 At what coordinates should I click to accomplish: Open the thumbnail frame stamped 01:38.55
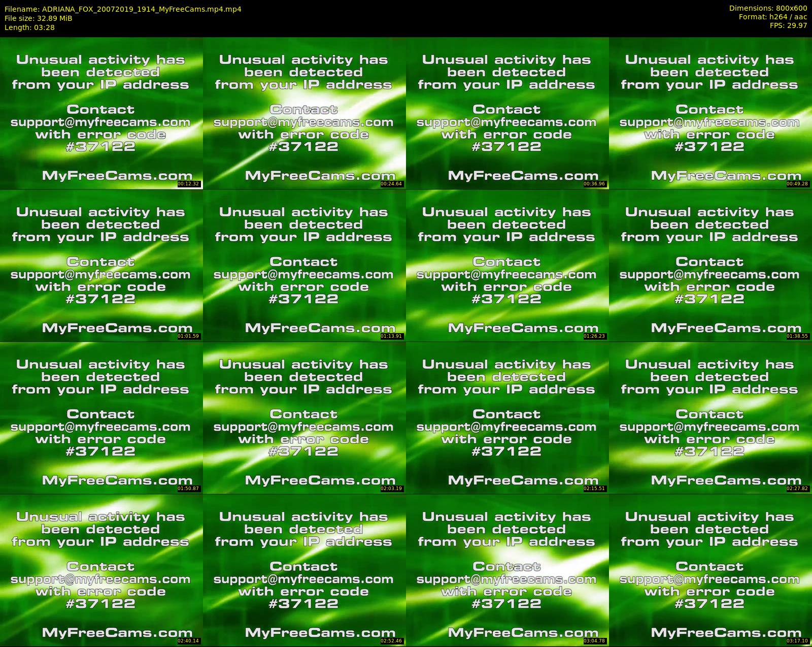(x=710, y=266)
